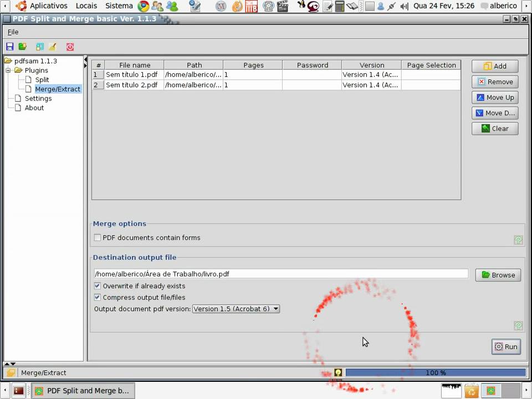This screenshot has height=399, width=532.
Task: Click the Add button
Action: 495,66
